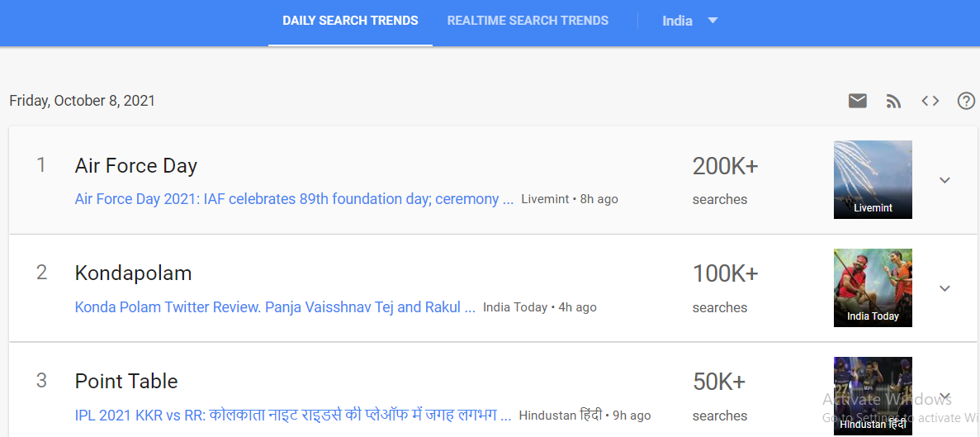Open the help question mark icon
This screenshot has height=437, width=980.
click(x=966, y=101)
